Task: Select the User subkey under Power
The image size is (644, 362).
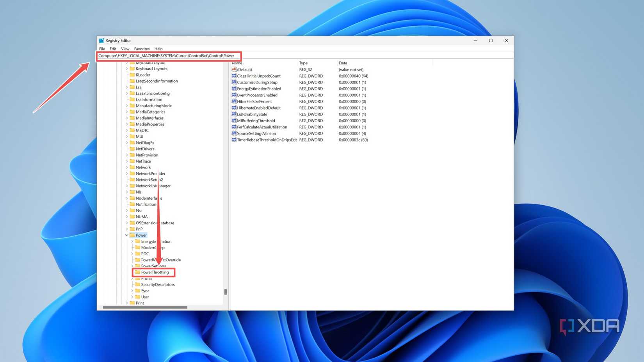Action: click(x=145, y=297)
